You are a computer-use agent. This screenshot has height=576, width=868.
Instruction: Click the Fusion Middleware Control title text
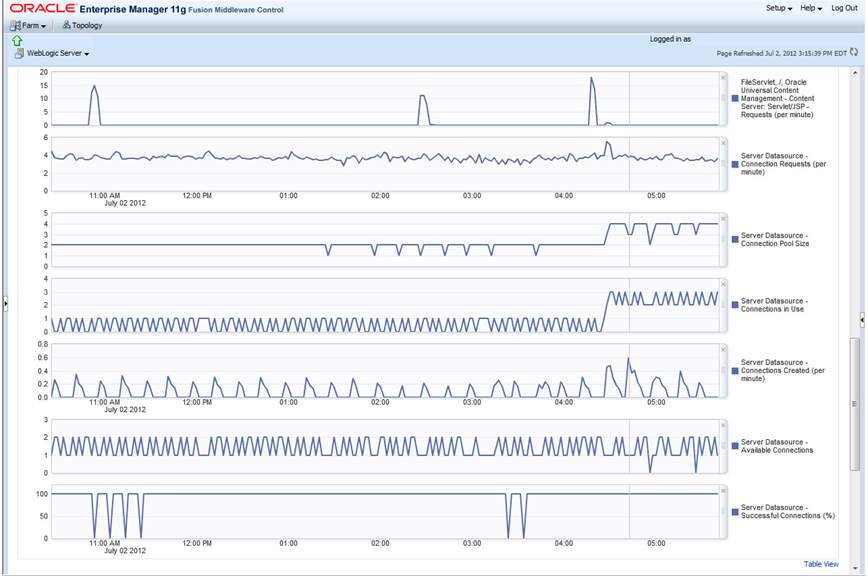(x=236, y=10)
